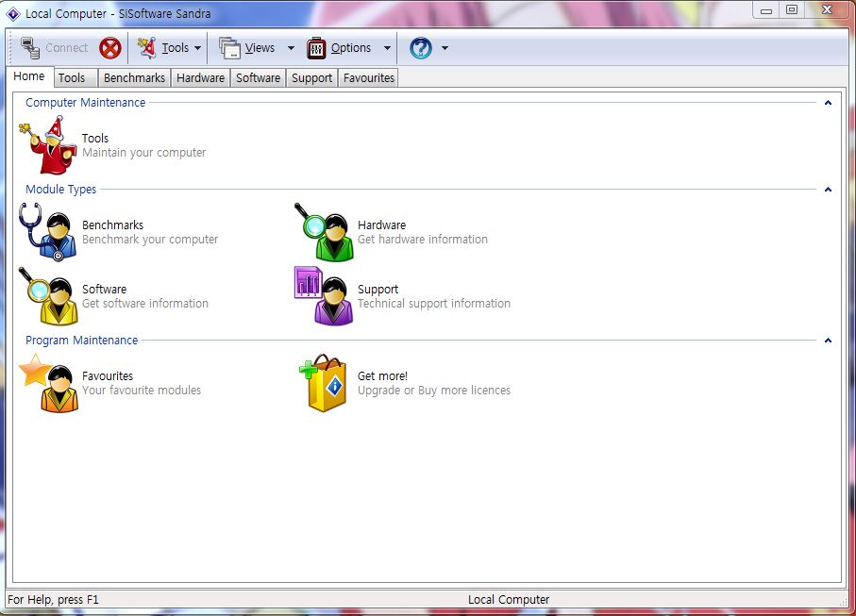Switch to the Hardware tab
Screen dimensions: 856x616
[200, 78]
